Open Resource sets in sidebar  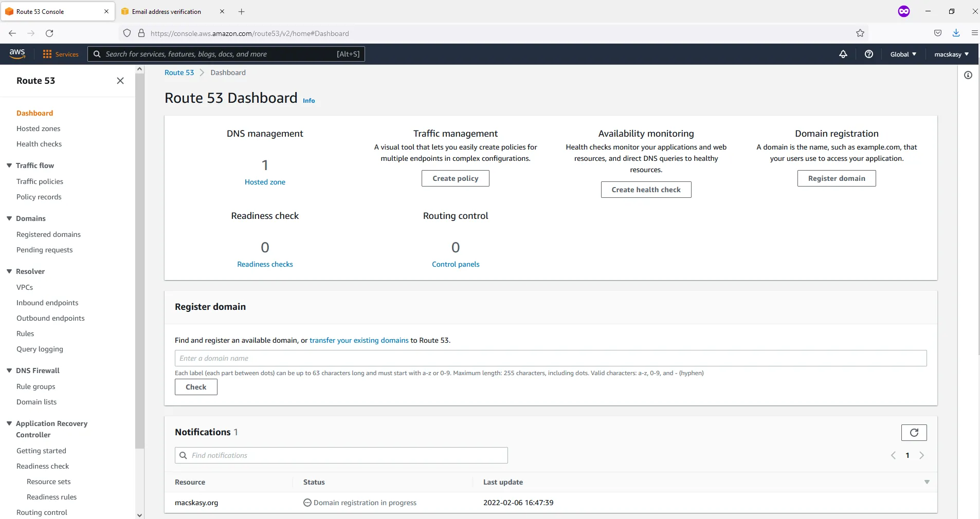click(x=48, y=481)
